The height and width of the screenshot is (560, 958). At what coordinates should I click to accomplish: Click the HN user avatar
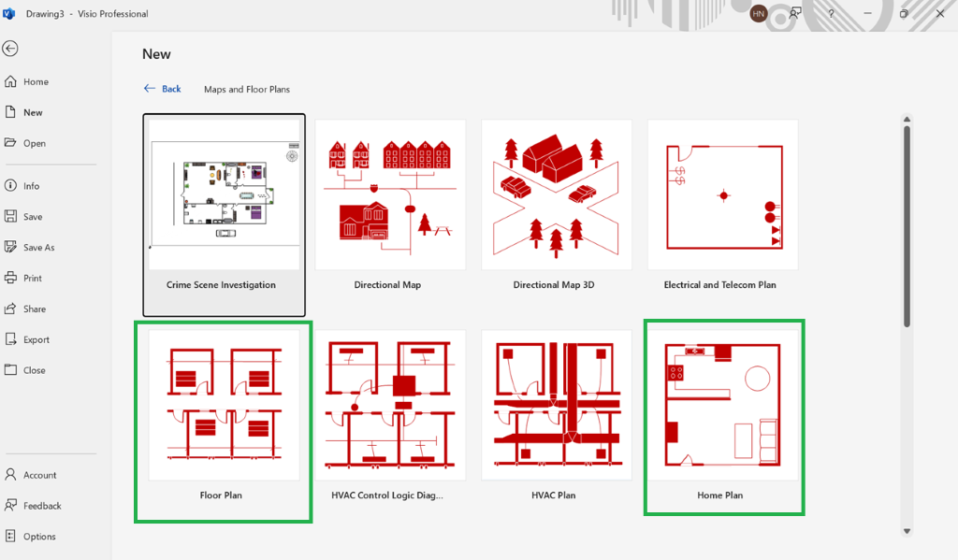(x=758, y=13)
